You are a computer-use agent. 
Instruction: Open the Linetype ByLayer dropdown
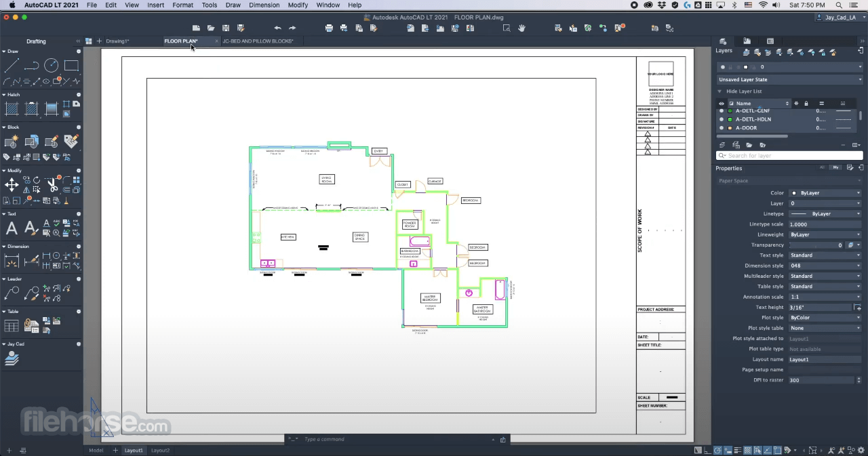coord(825,214)
